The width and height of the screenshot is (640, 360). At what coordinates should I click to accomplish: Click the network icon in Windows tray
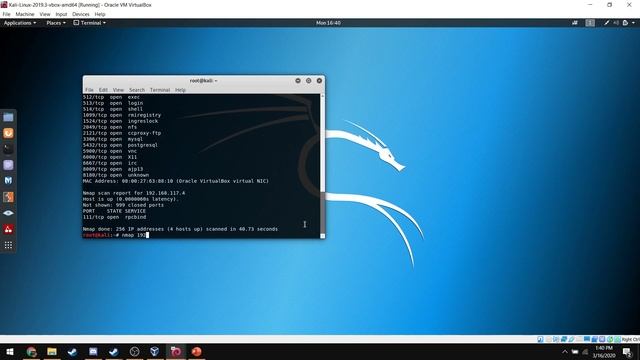[585, 352]
